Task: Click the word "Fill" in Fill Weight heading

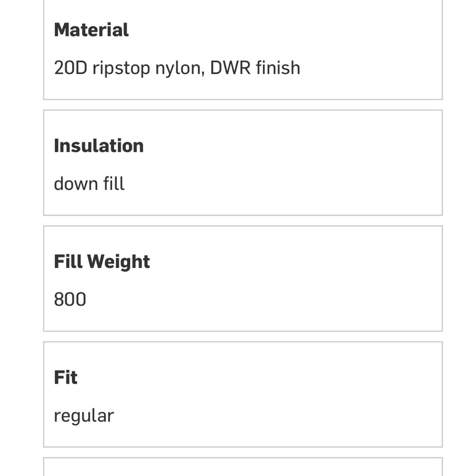Action: [68, 261]
